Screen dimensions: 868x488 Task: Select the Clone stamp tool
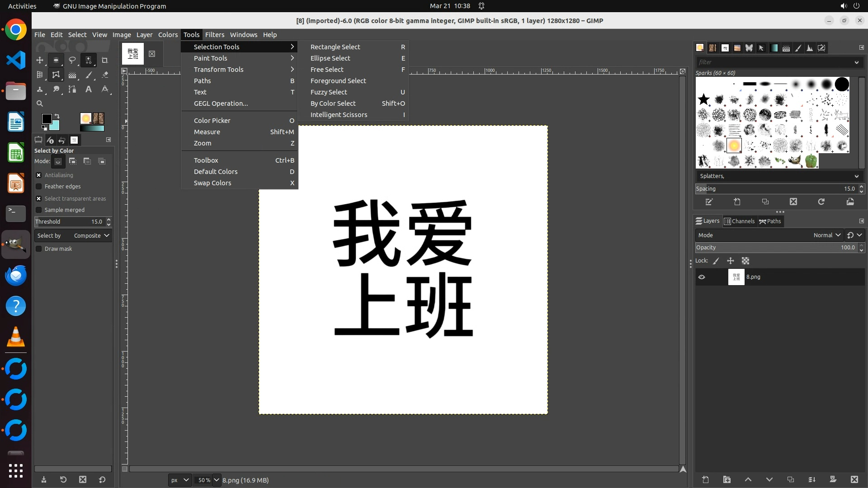point(40,89)
